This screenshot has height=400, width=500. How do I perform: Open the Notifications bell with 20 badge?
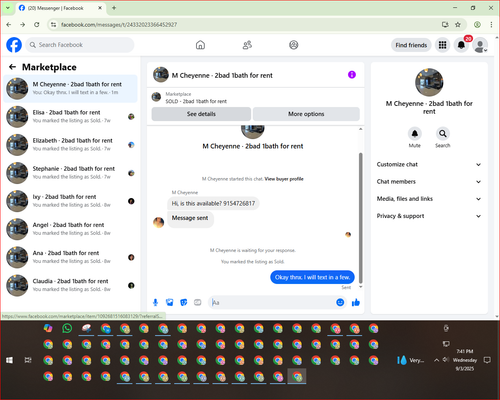pyautogui.click(x=461, y=45)
